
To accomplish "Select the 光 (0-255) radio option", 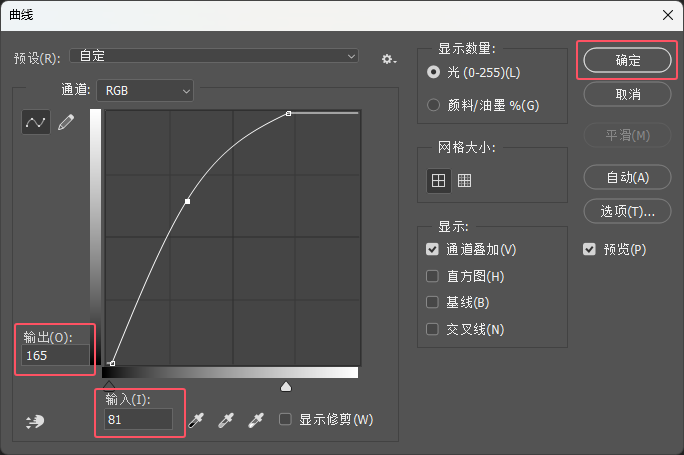I will tap(433, 72).
